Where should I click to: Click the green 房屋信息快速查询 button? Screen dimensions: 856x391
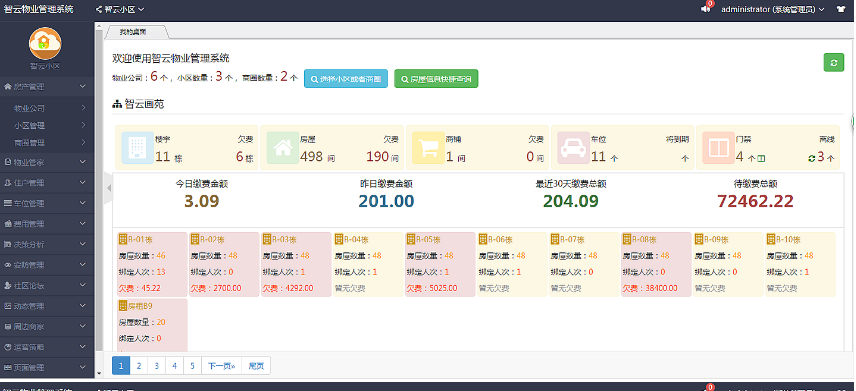436,79
